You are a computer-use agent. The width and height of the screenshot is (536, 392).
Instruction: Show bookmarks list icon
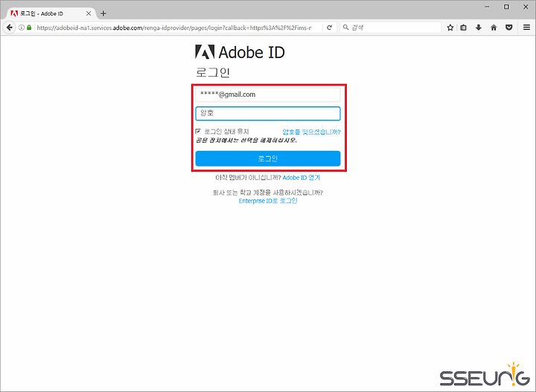click(463, 28)
